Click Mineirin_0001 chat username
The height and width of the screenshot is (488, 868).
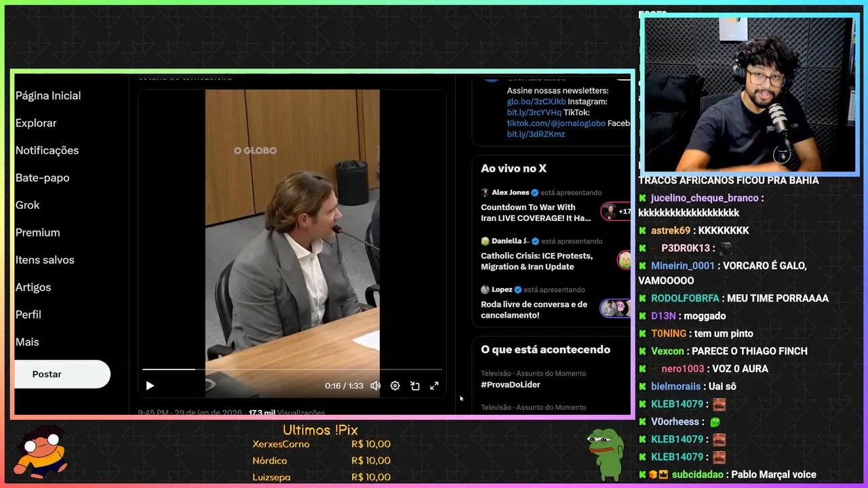[683, 266]
